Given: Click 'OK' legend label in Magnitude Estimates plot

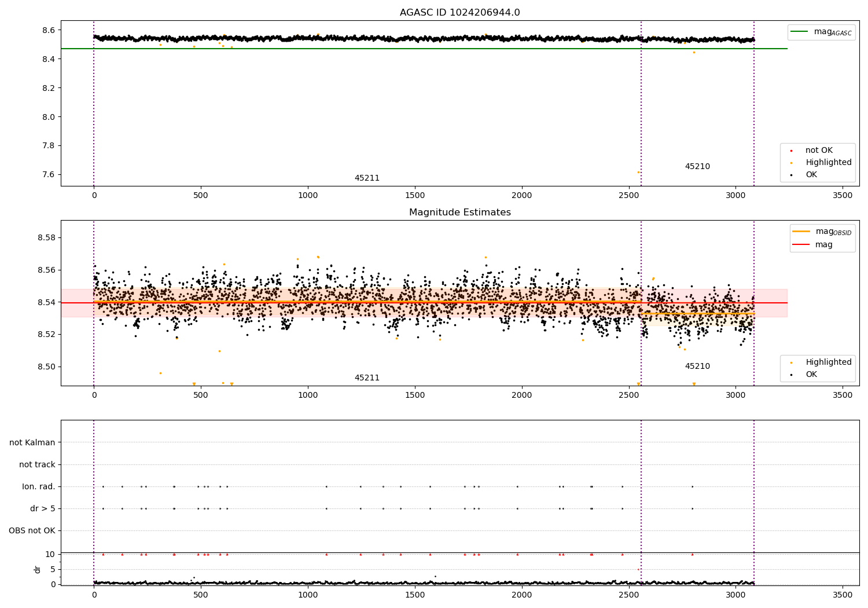Looking at the screenshot, I should [x=811, y=375].
